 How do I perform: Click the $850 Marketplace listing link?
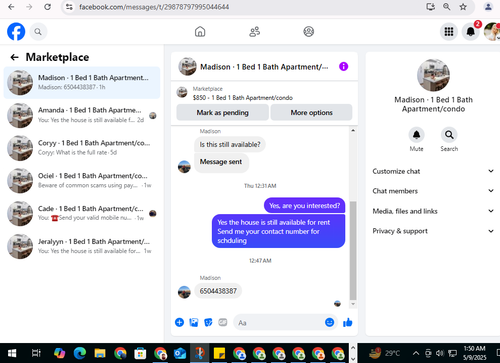point(243,98)
